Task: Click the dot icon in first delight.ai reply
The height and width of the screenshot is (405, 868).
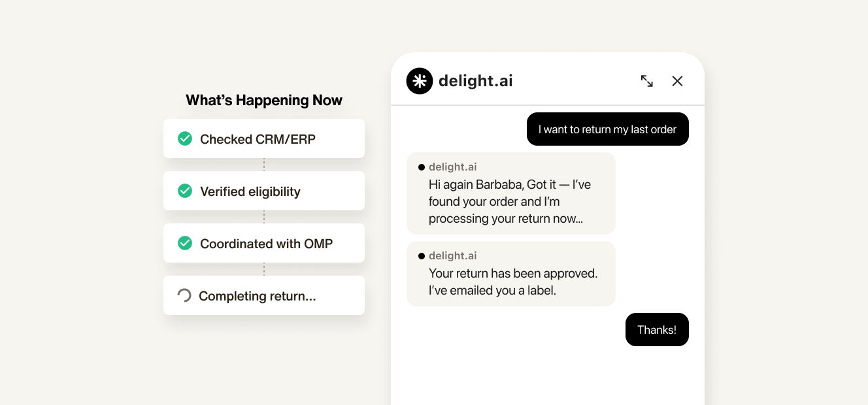Action: (422, 167)
